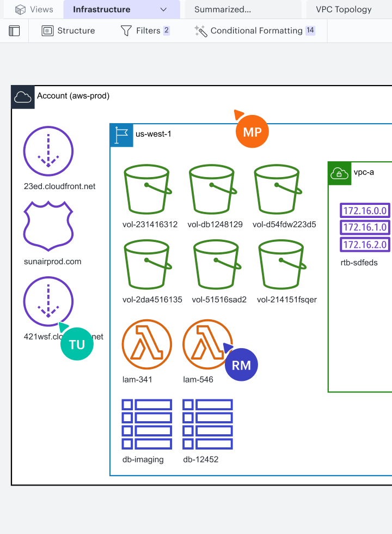The image size is (392, 534).
Task: Open the Infrastructure view dropdown
Action: 163,9
